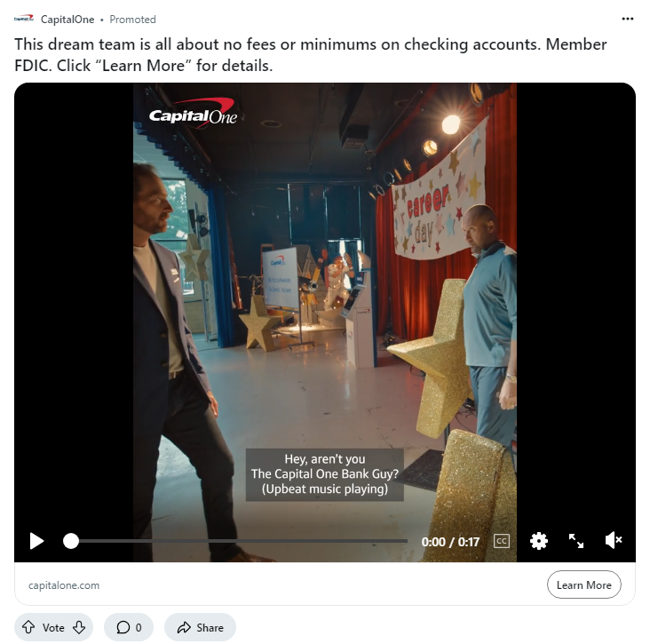Click the post title text
Viewport: 650px width, 644px height.
(311, 55)
